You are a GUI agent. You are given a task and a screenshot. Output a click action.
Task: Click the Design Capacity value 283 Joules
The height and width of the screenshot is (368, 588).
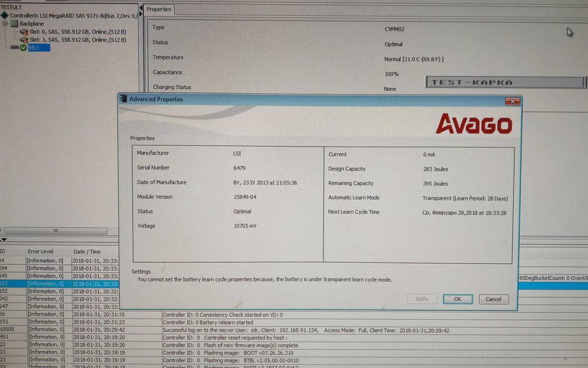tap(435, 170)
